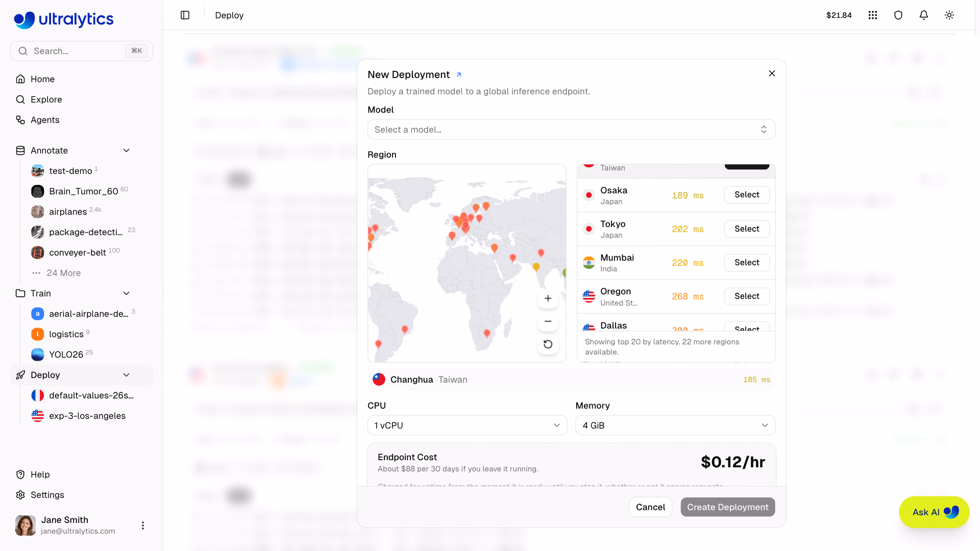Open the Select a model dropdown
The width and height of the screenshot is (980, 551).
[571, 130]
